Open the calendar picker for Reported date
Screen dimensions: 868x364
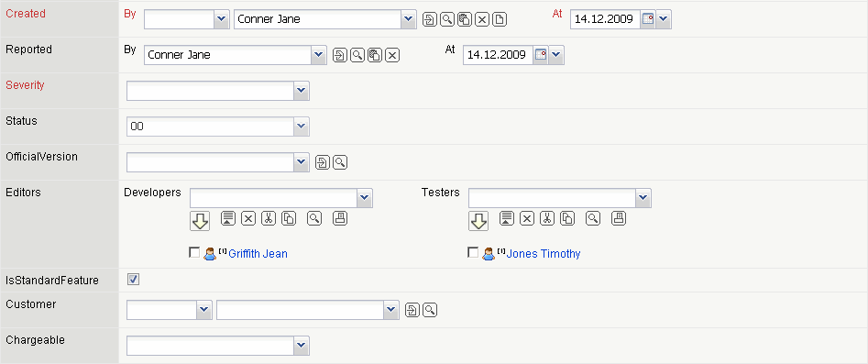pyautogui.click(x=540, y=55)
